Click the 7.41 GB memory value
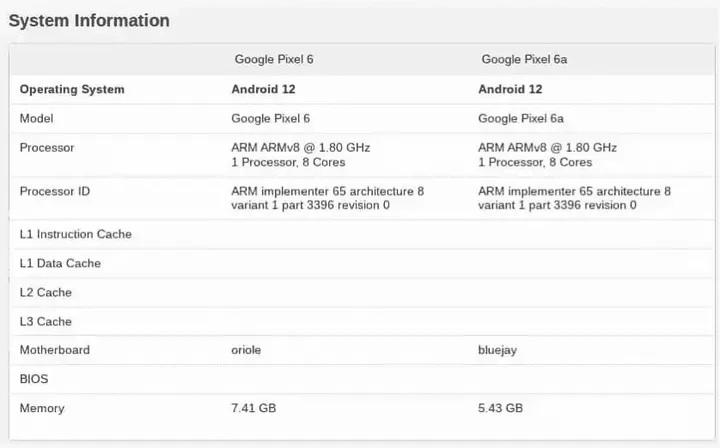 click(x=254, y=408)
